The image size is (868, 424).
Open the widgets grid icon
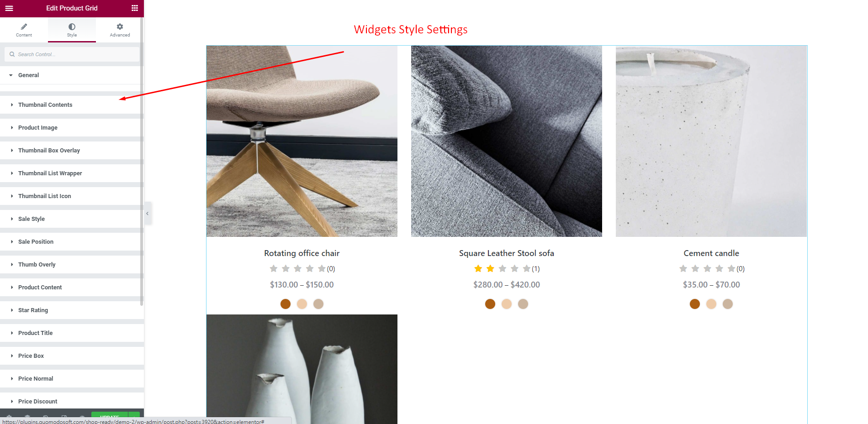(x=135, y=8)
